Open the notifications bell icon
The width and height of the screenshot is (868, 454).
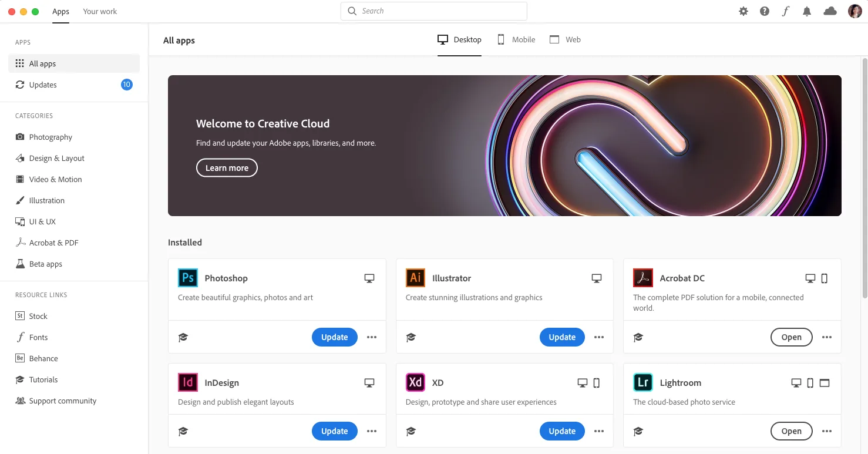tap(807, 11)
